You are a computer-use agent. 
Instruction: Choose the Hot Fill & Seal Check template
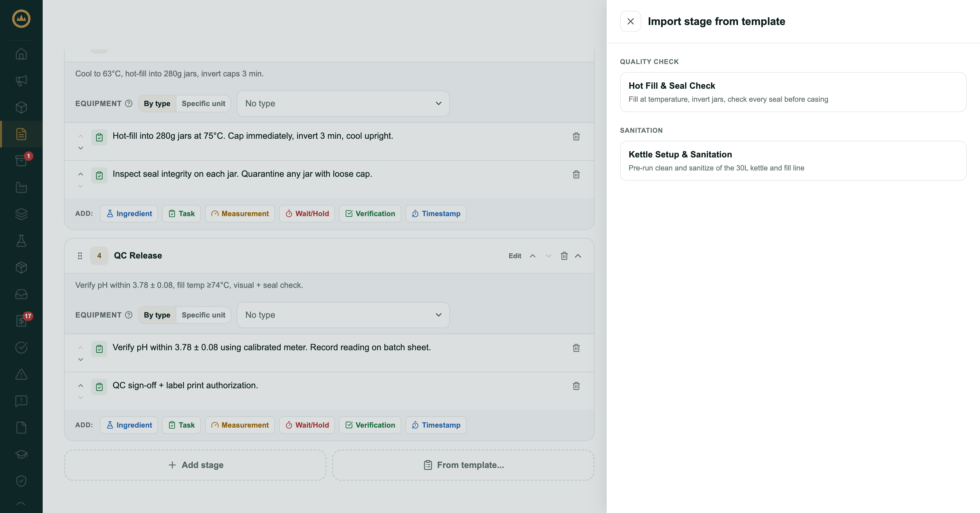point(793,92)
